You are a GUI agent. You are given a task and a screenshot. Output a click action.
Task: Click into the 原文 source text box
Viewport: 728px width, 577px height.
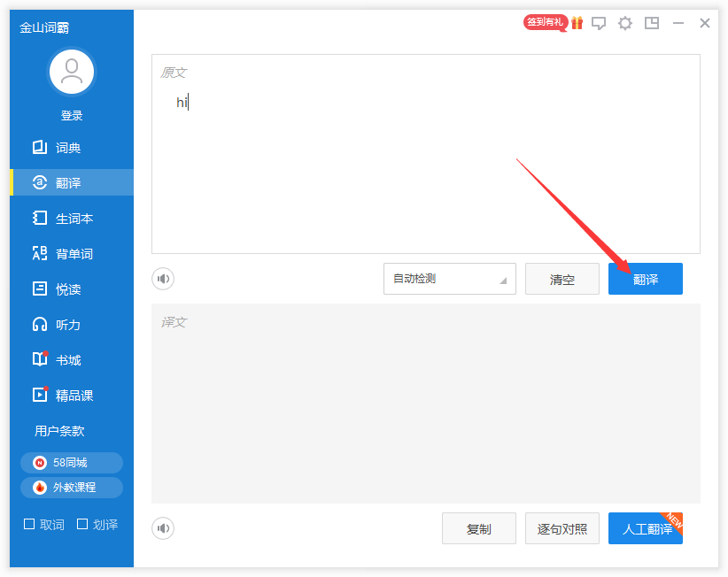(x=426, y=154)
